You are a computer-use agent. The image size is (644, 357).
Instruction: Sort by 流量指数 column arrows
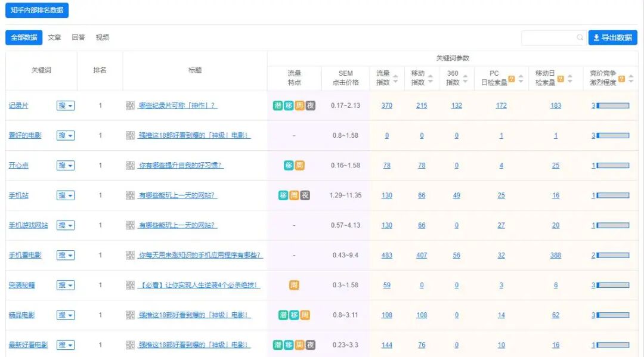pos(395,79)
